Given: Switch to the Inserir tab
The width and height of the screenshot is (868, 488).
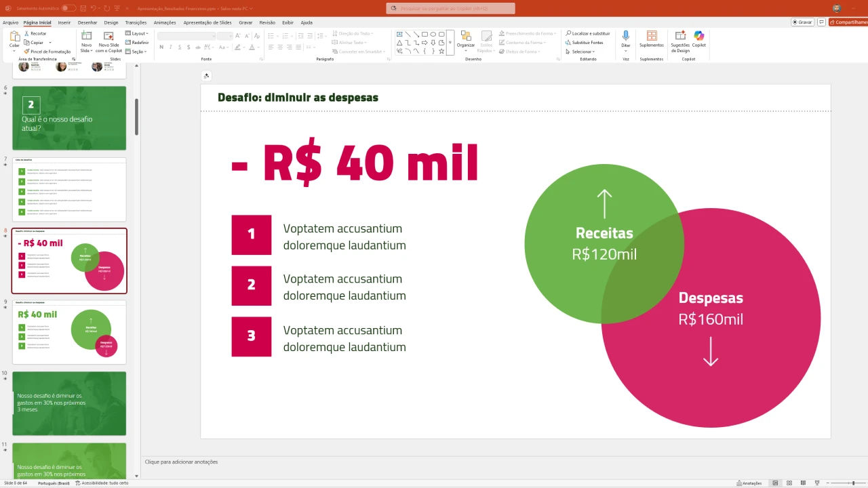Looking at the screenshot, I should point(64,22).
